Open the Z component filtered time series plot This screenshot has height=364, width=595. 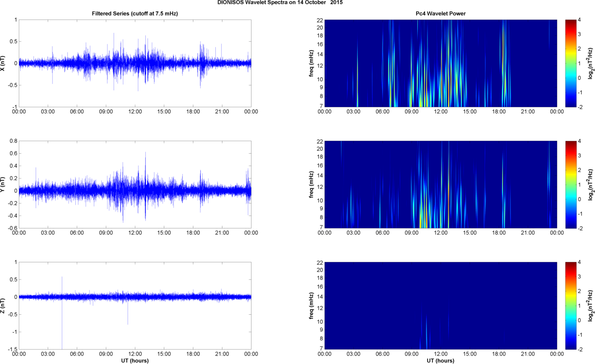[135, 305]
